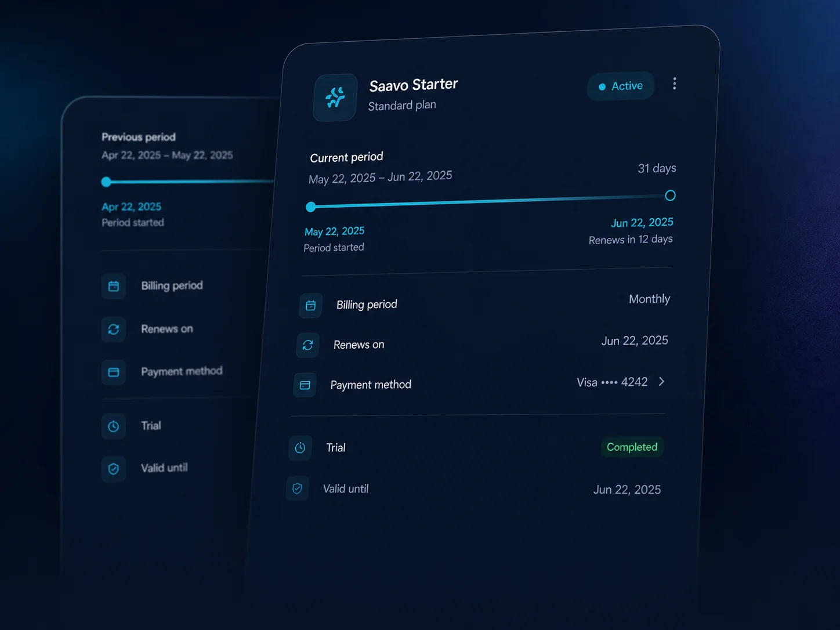Click the clock icon beside Trial in the Current period card
The width and height of the screenshot is (840, 630).
pos(300,448)
